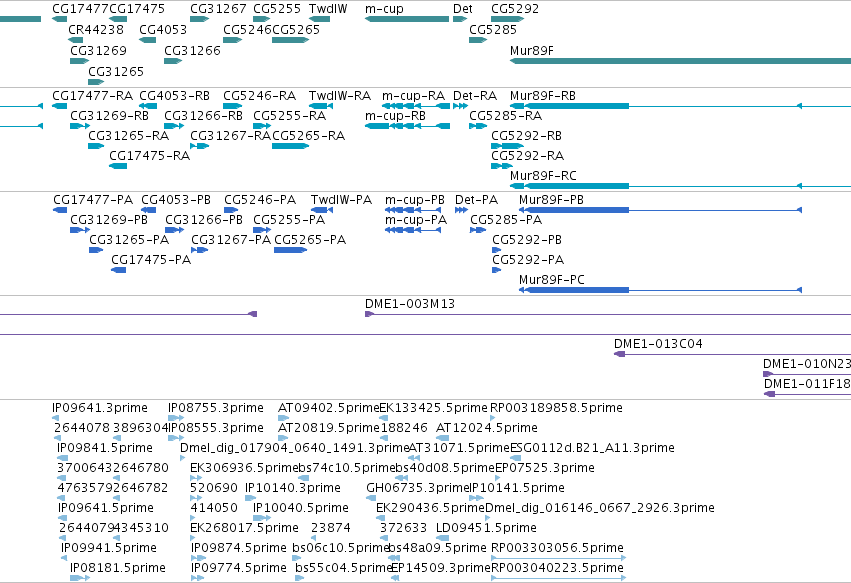The width and height of the screenshot is (851, 583).
Task: Click EST Dmel_dig_016146_0667_2926.3prime
Action: (600, 508)
